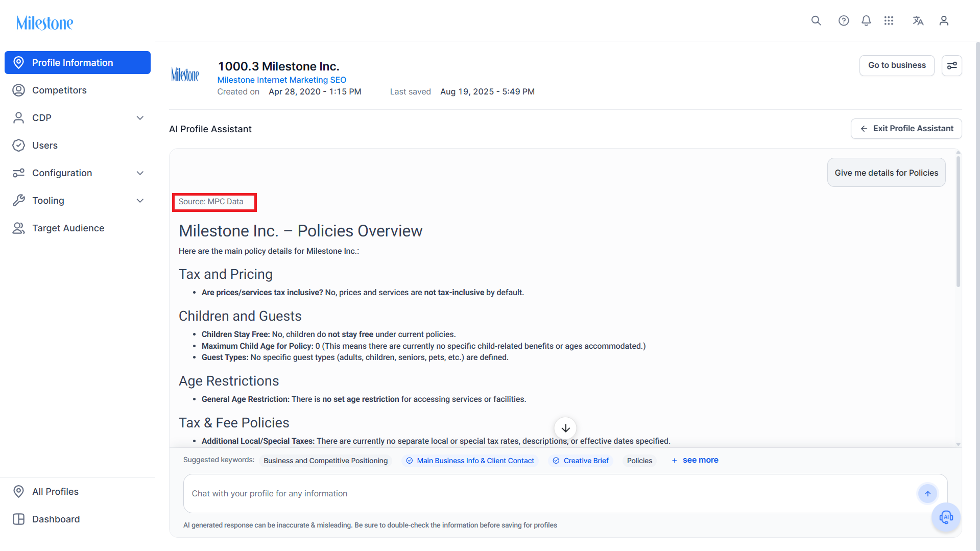Click 'General Age Restriction' bullet line

coord(364,399)
